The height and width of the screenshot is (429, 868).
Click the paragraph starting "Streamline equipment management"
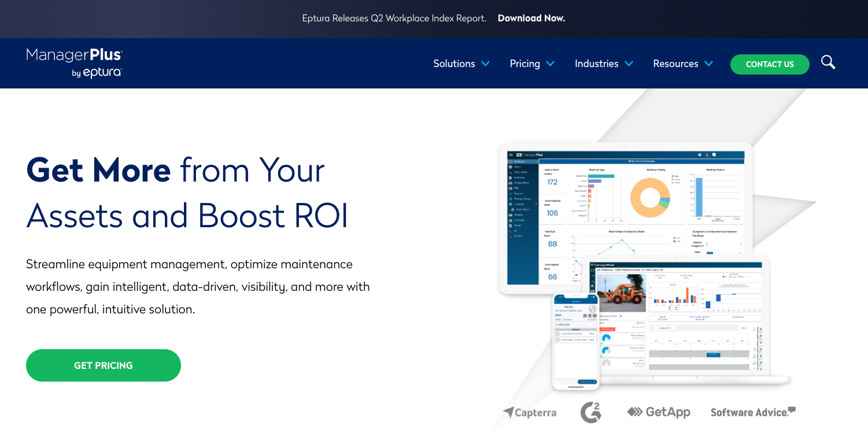pyautogui.click(x=198, y=287)
